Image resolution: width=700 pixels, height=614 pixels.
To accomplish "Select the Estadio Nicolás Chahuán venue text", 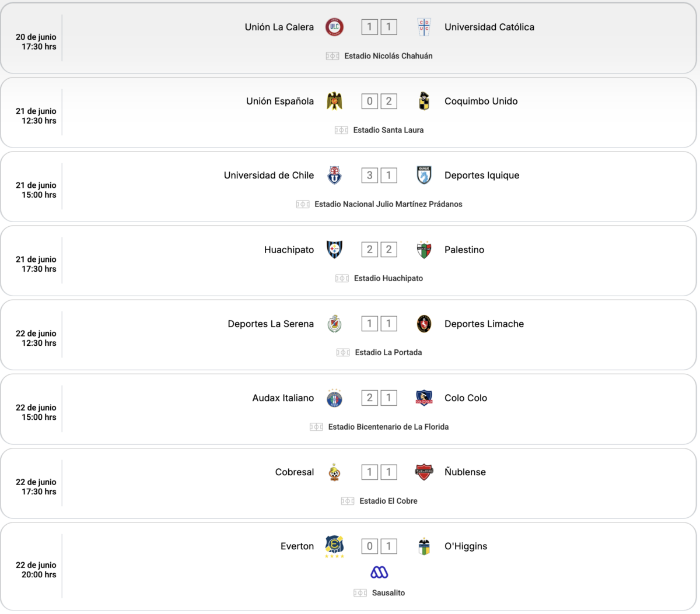I will (x=388, y=56).
